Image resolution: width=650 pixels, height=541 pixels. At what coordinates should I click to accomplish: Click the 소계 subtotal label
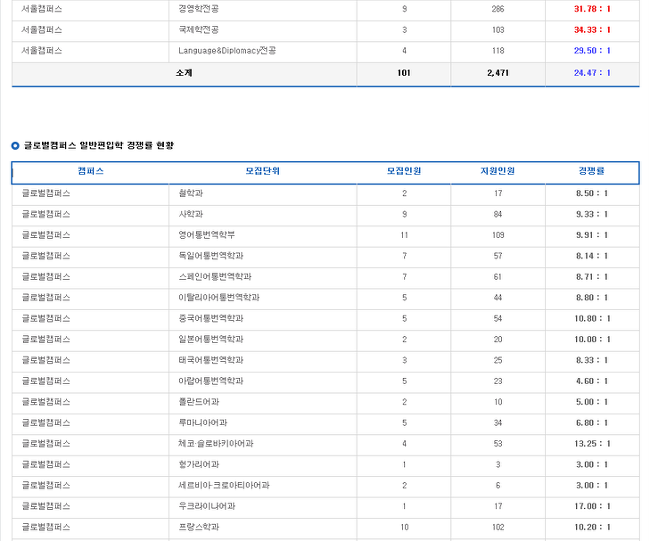pos(184,73)
